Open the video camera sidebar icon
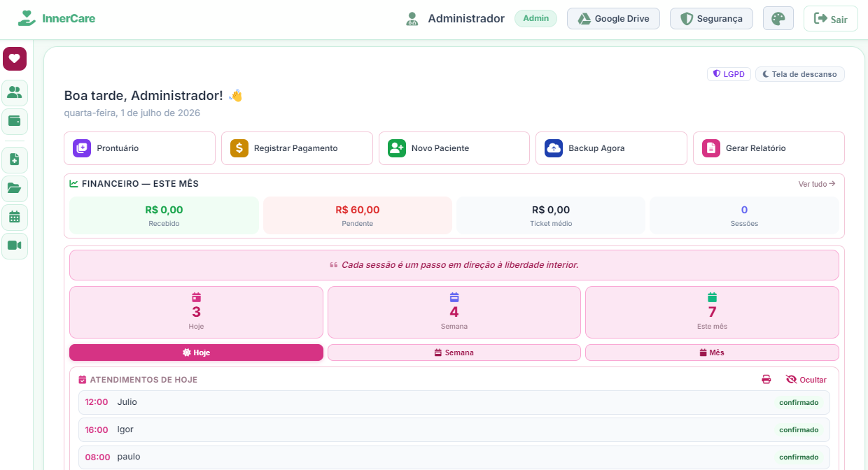 click(15, 245)
